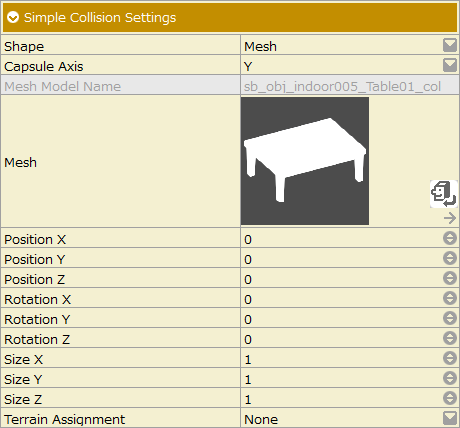Viewport: 460px width, 428px height.
Task: Click the Size Z stepper icon
Action: coord(450,398)
